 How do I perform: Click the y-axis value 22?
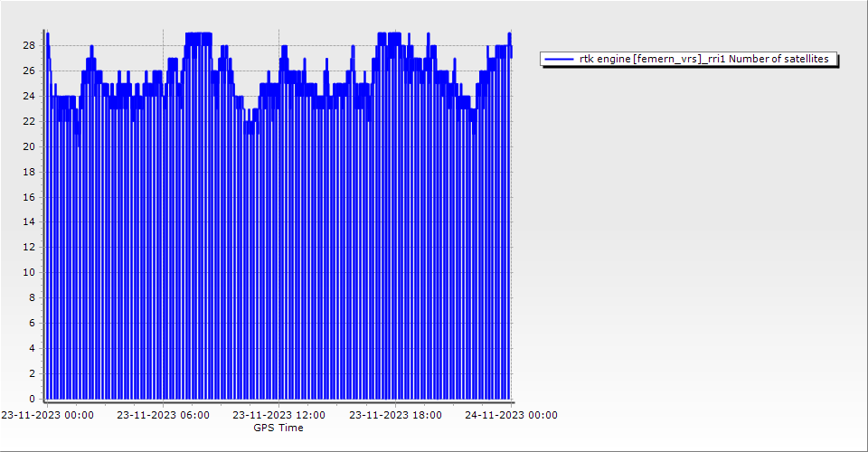coord(29,121)
